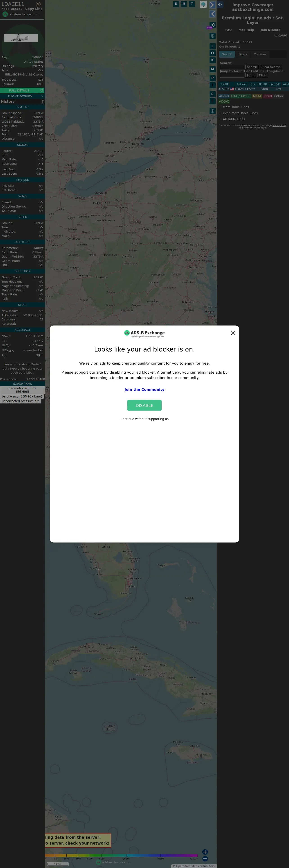The width and height of the screenshot is (289, 868).
Task: Toggle the P map button
Action: click(212, 78)
